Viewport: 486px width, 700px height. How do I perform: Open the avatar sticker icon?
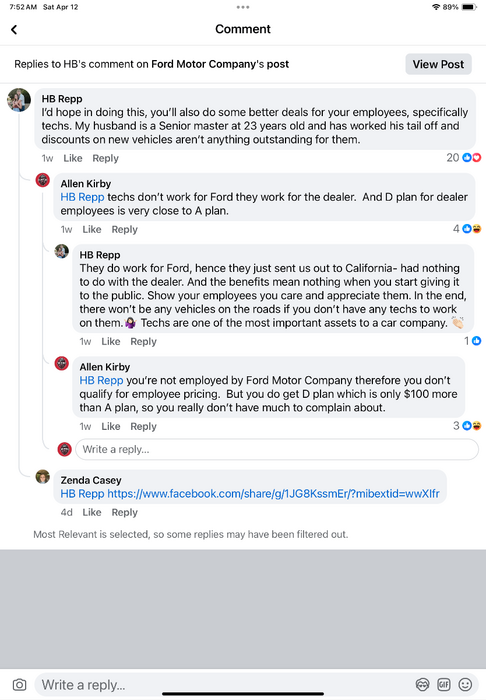(x=422, y=684)
